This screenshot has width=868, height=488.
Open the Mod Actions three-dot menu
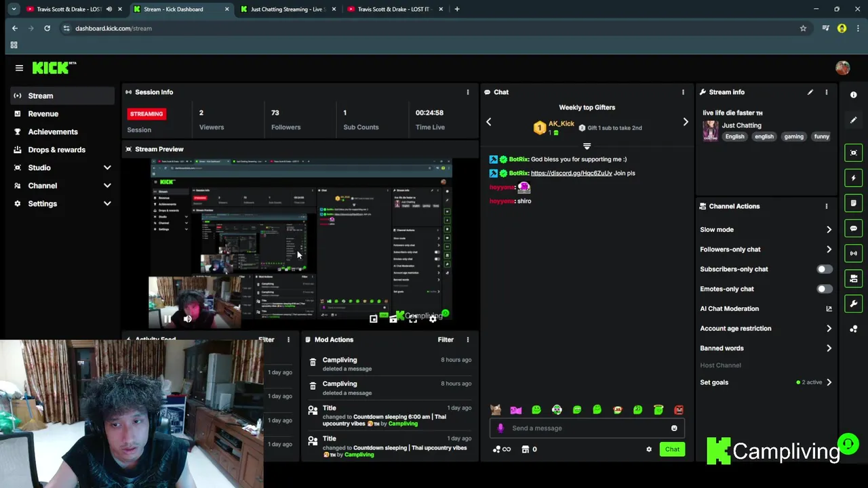tap(467, 340)
